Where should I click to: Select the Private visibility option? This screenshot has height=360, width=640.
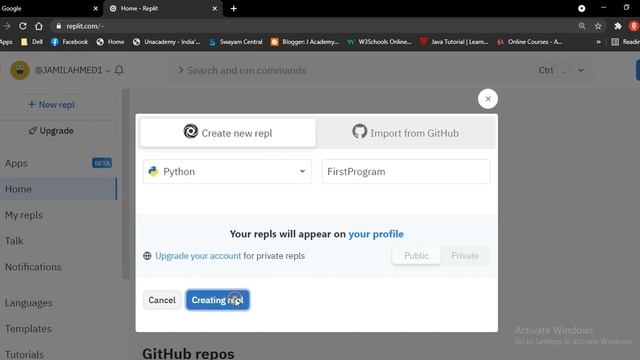click(x=465, y=256)
